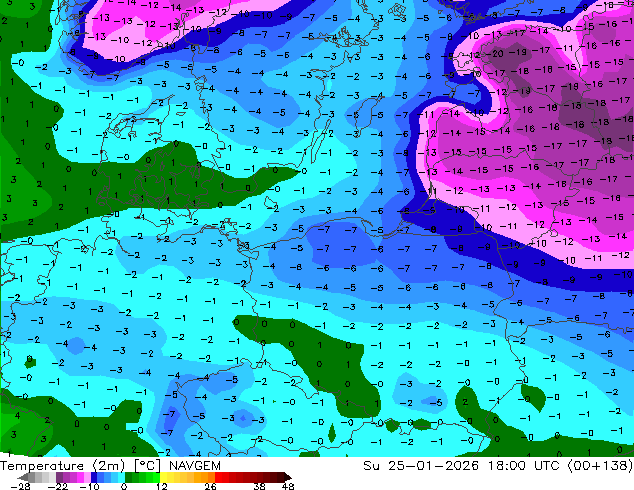Click the yellow legend swatch above 12

(x=163, y=477)
